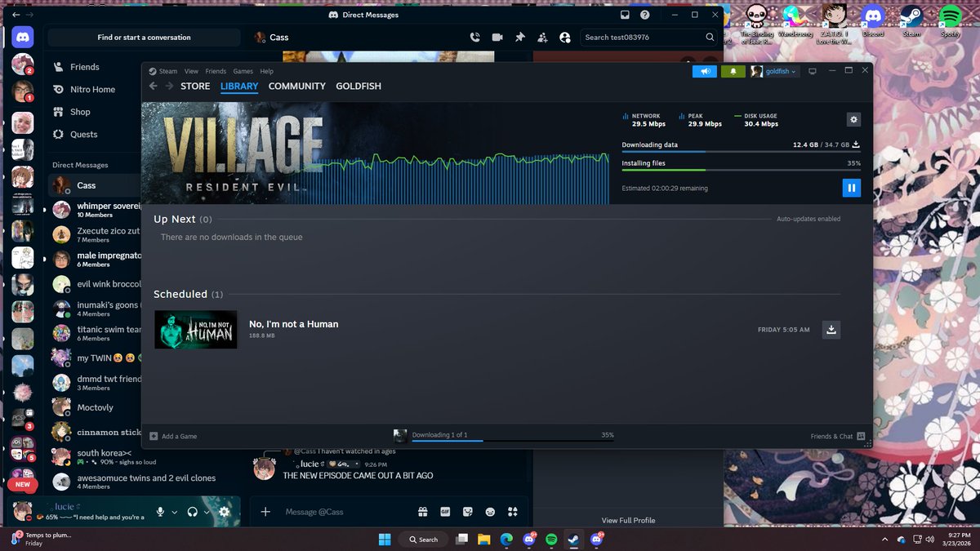Open Discord inbox icon
The height and width of the screenshot is (551, 980).
625,15
